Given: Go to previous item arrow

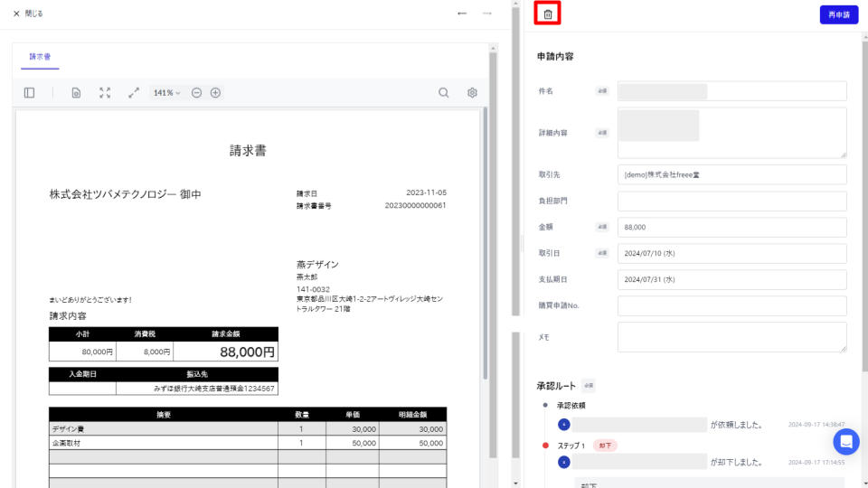Looking at the screenshot, I should (x=462, y=14).
